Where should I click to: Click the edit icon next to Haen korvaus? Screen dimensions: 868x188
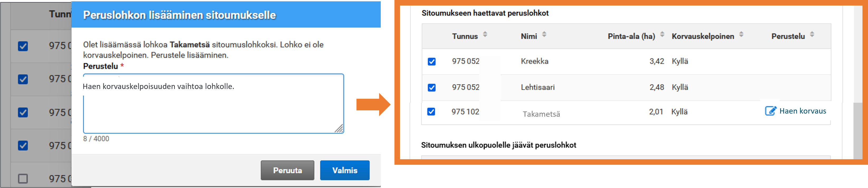click(770, 111)
